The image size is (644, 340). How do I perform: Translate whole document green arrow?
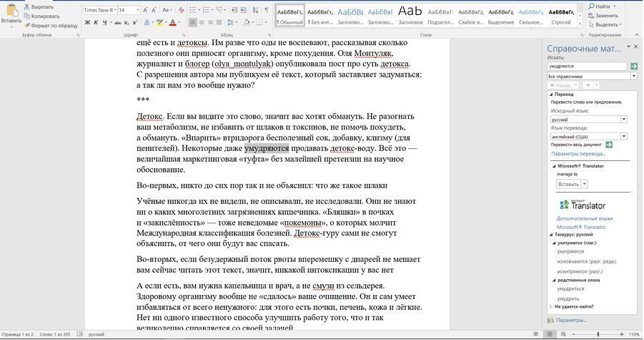(x=609, y=145)
